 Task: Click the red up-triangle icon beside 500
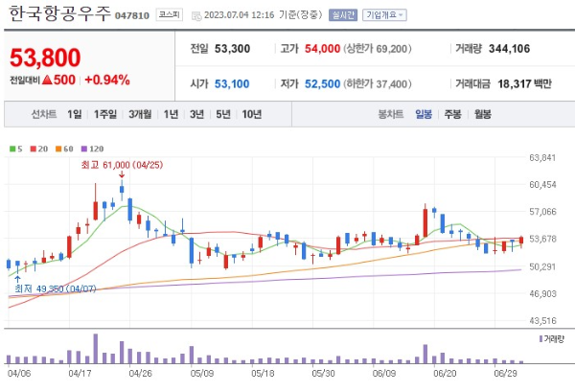tap(47, 80)
